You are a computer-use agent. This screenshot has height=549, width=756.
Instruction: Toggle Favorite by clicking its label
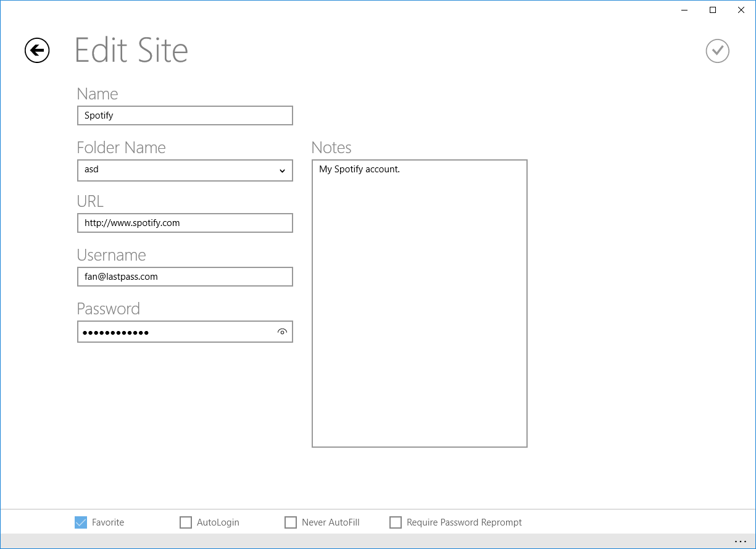click(107, 522)
